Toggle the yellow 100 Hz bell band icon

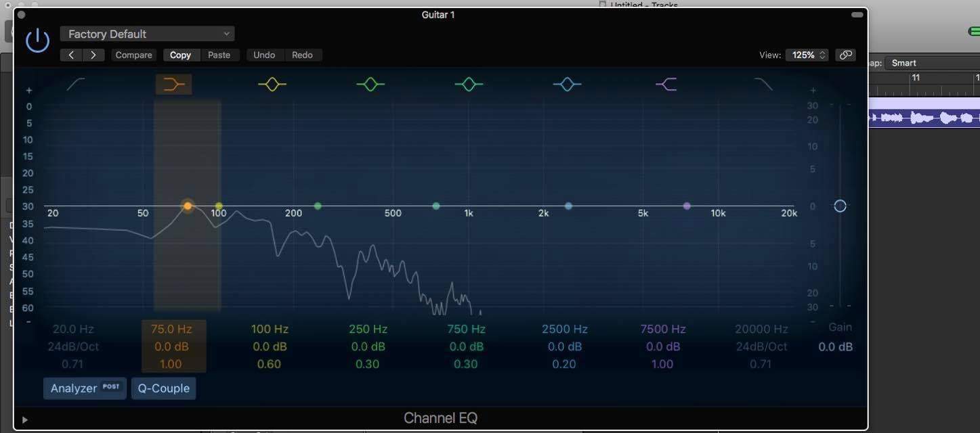272,85
